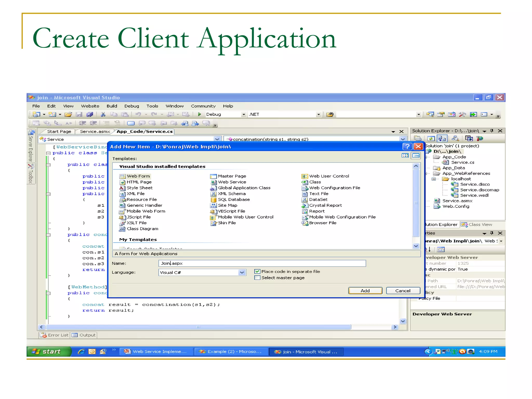Viewport: 532px width, 399px height.
Task: Check 'Select master page' option
Action: point(257,278)
